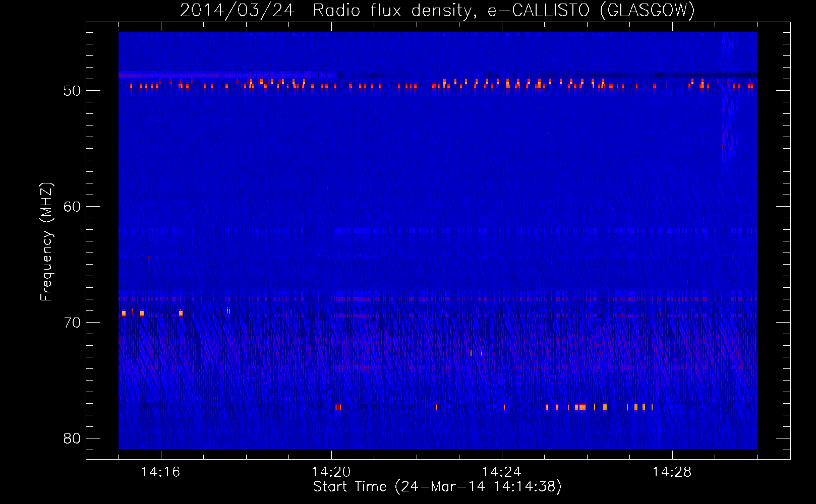Click the frequency tick label "60"

point(72,207)
